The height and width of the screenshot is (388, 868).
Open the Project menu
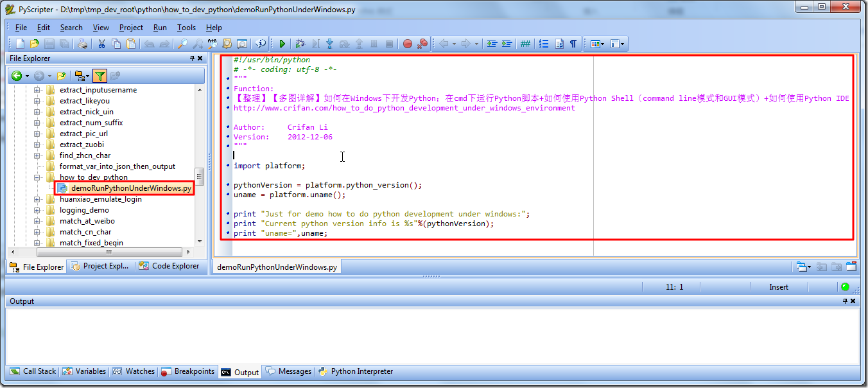(131, 28)
